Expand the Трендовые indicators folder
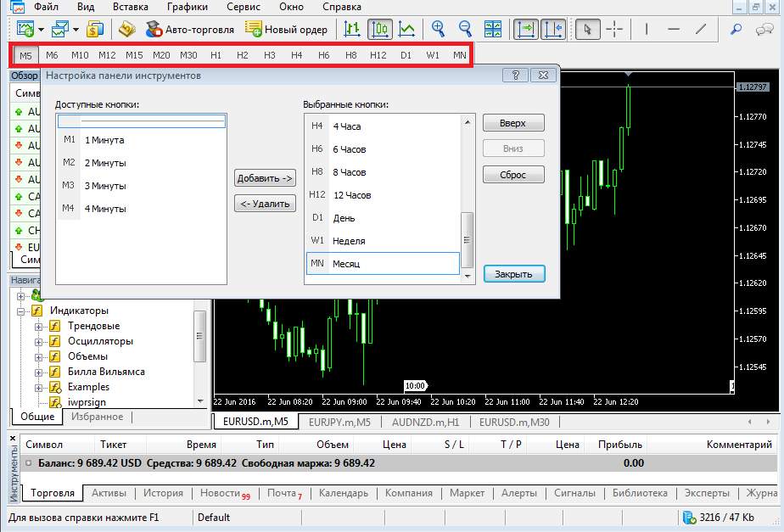784x532 pixels. 38,327
